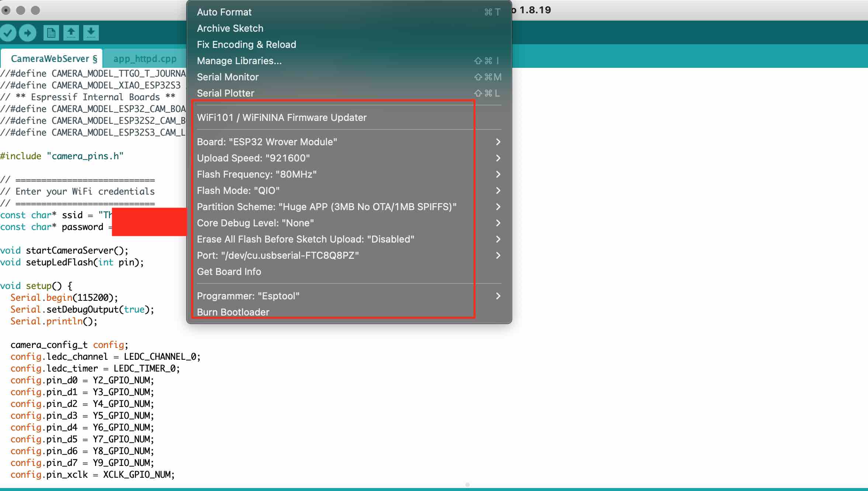Expand the Programmer "Esptool" submenu
This screenshot has width=868, height=491.
pyautogui.click(x=349, y=296)
